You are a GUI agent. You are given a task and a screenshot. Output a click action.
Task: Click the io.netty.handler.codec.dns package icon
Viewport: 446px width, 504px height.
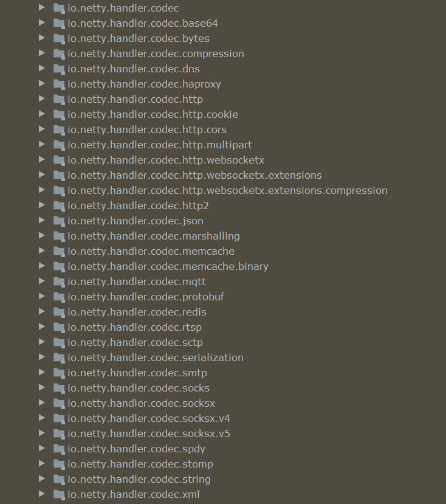[x=59, y=69]
